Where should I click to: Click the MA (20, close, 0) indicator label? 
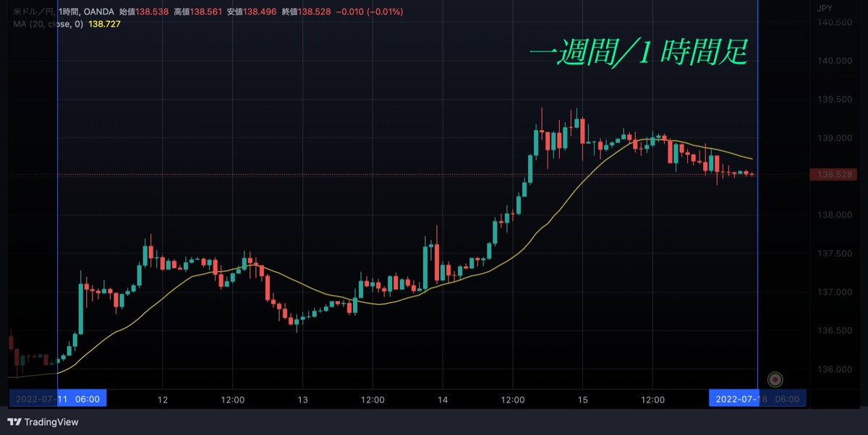click(x=48, y=24)
